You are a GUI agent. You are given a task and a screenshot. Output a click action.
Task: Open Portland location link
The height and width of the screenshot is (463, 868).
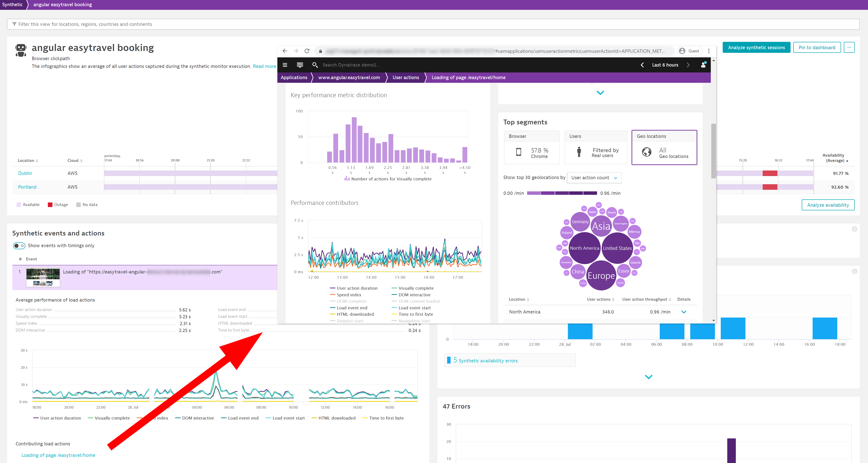27,187
